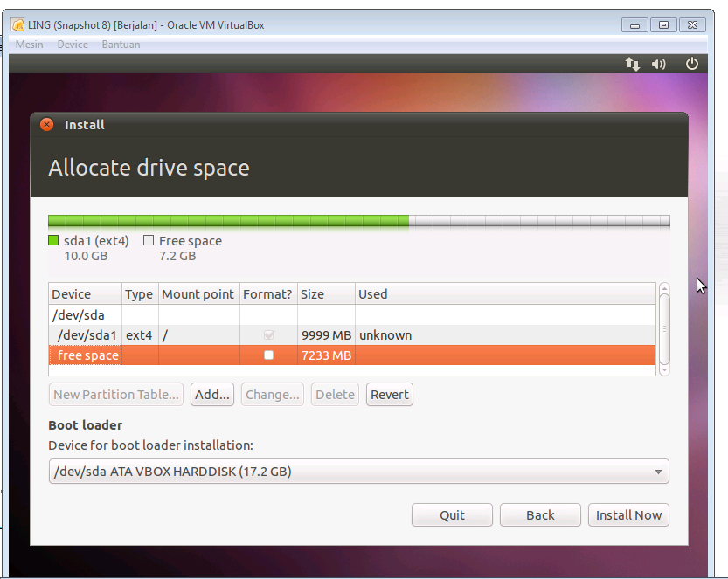Click the Mount point column header
728x579 pixels.
(199, 293)
